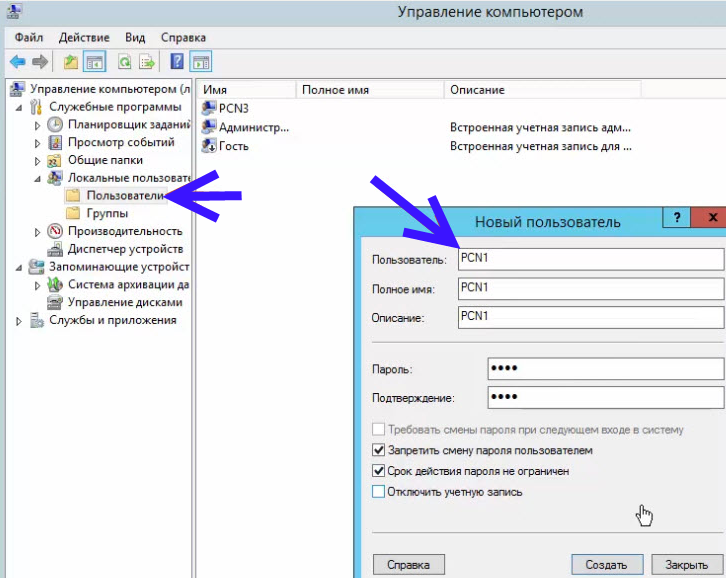Select the Управление компьютером root node
This screenshot has width=728, height=578.
[110, 89]
